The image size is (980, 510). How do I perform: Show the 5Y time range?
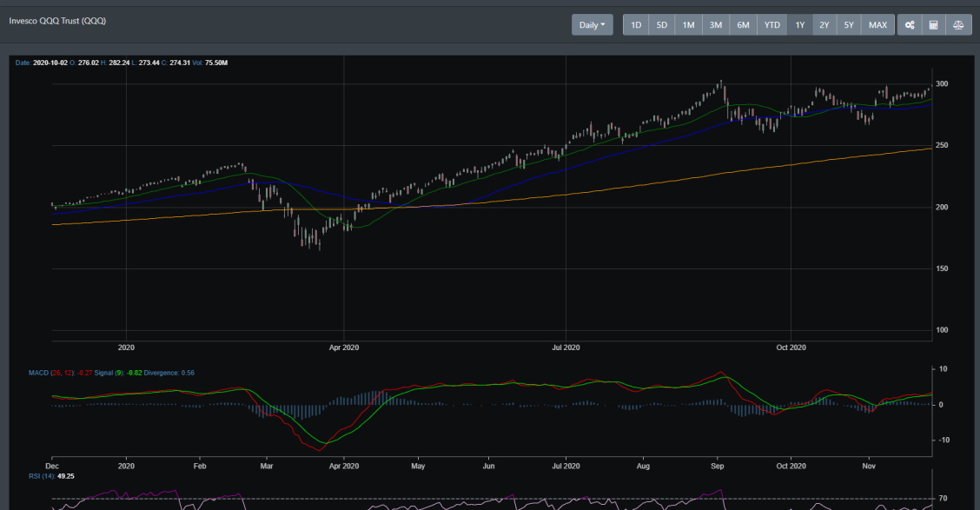pos(849,25)
